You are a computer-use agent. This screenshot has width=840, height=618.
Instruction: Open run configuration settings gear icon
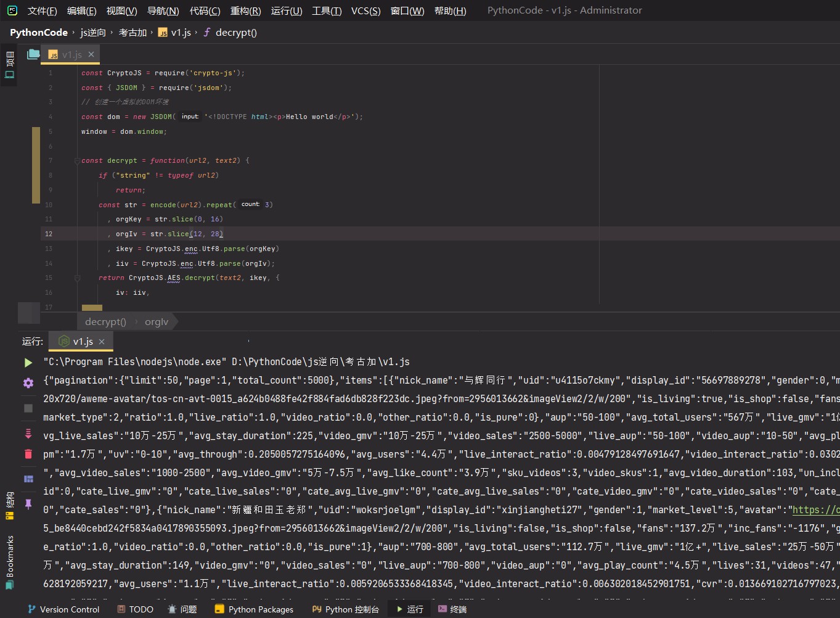pyautogui.click(x=28, y=383)
